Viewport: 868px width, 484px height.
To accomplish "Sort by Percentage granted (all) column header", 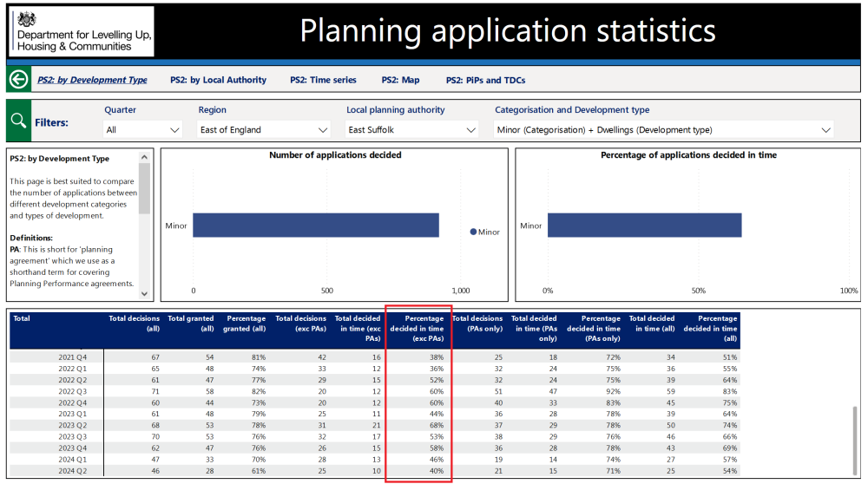I will point(244,323).
